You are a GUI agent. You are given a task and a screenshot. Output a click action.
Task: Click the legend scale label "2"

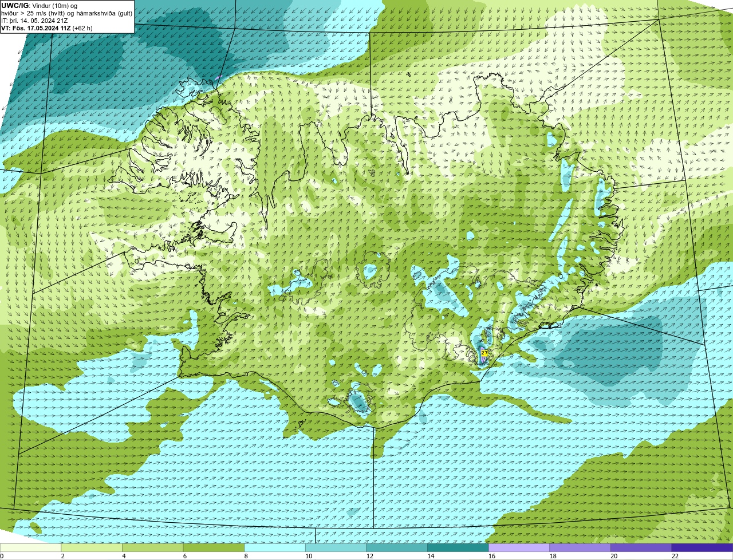[x=62, y=556]
